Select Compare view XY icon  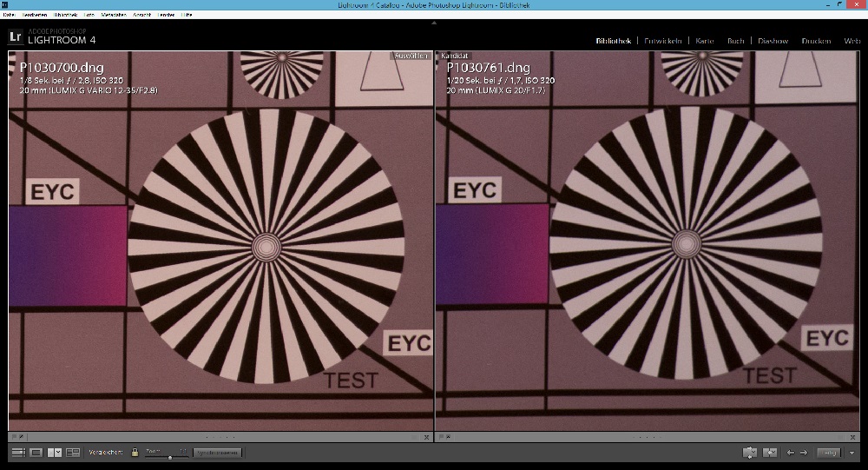55,453
